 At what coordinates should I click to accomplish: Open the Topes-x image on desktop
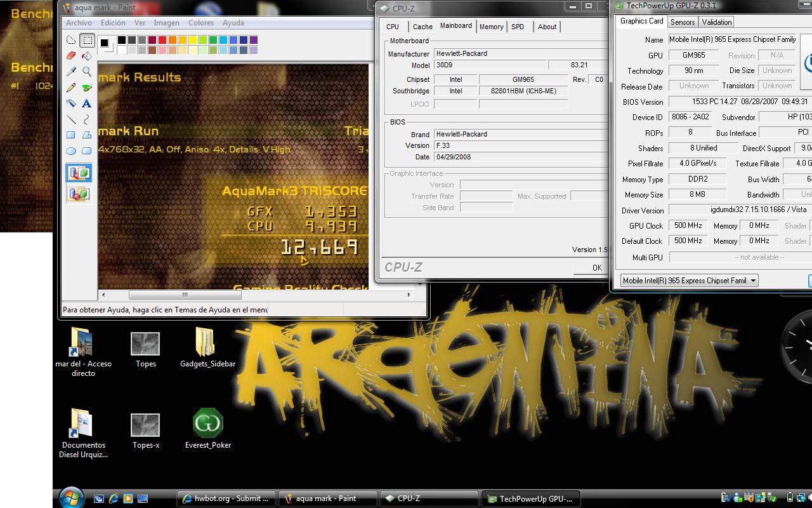click(x=145, y=430)
